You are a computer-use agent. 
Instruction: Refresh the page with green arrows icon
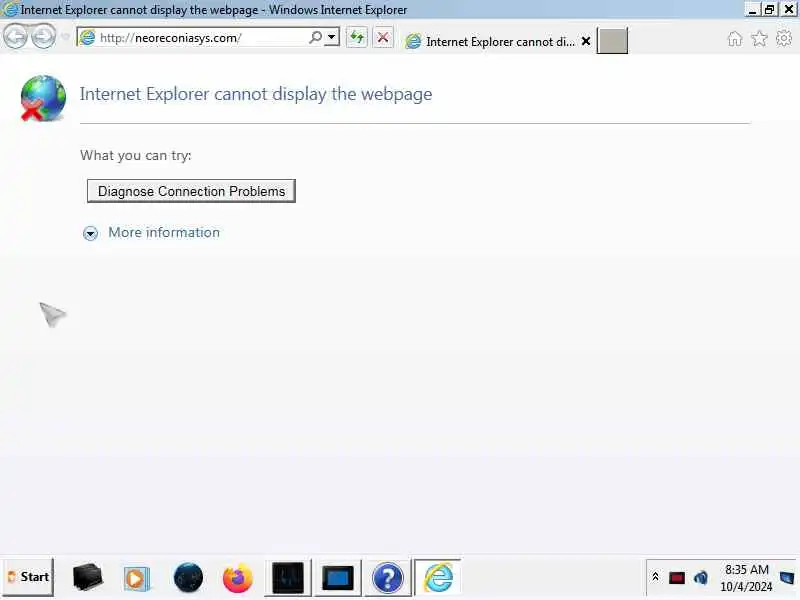pyautogui.click(x=357, y=38)
